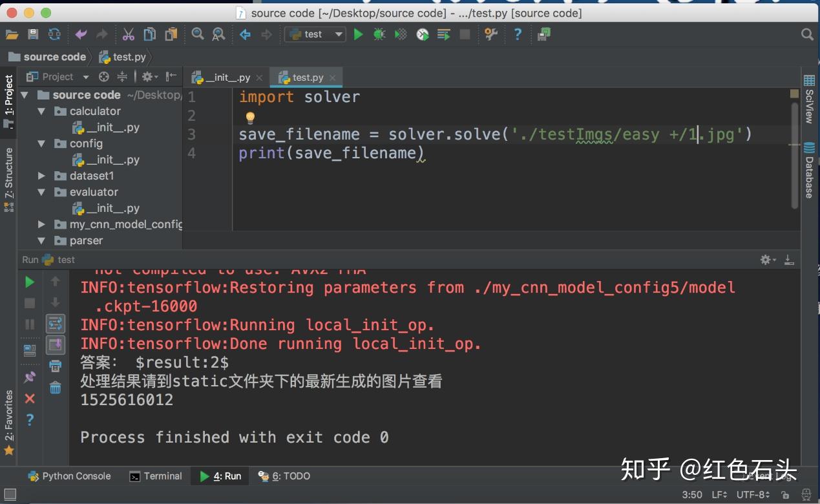The width and height of the screenshot is (820, 504).
Task: Pin the Run tool window tab
Action: pyautogui.click(x=29, y=376)
